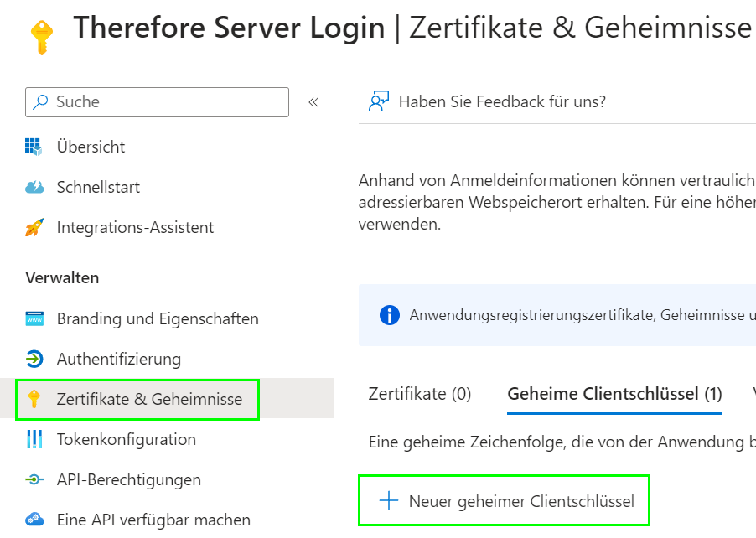Click the Übersicht grid icon
756x538 pixels.
[x=34, y=147]
